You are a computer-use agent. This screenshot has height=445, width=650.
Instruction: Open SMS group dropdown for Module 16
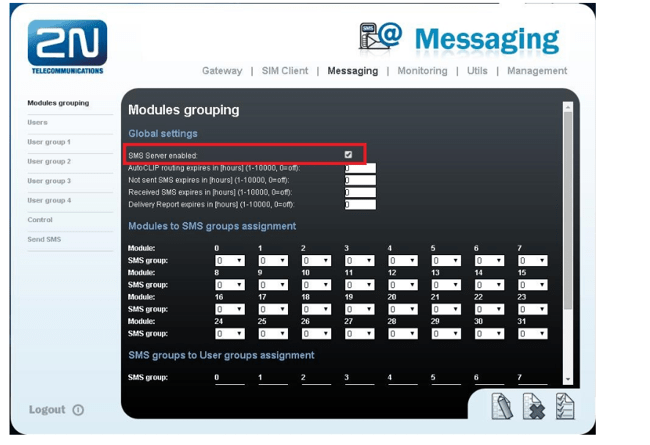(x=230, y=309)
